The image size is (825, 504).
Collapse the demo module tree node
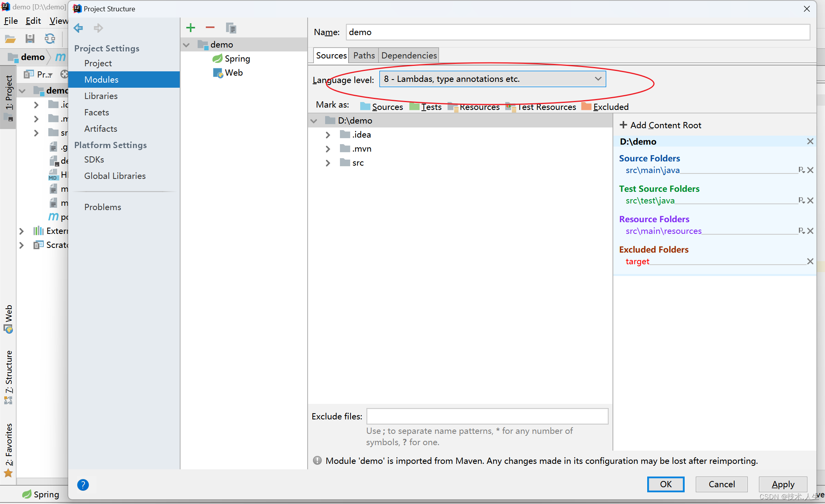pos(186,45)
